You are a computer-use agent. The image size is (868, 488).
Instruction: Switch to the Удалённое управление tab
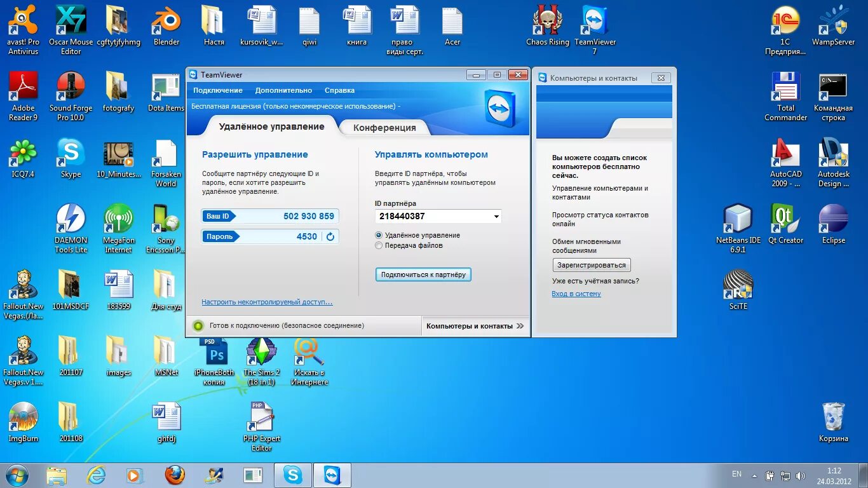pyautogui.click(x=271, y=126)
